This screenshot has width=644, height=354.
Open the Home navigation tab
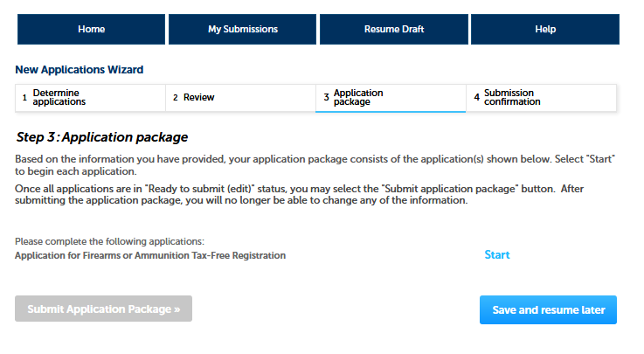tap(91, 29)
